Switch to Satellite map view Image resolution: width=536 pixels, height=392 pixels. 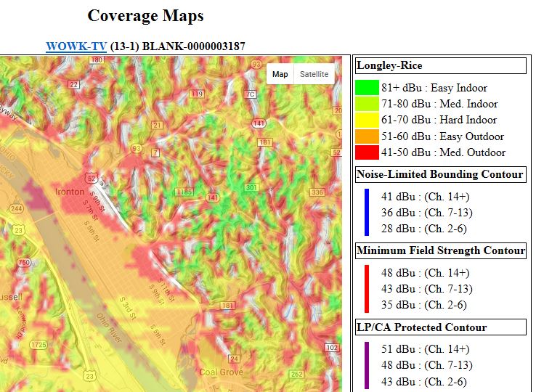314,74
